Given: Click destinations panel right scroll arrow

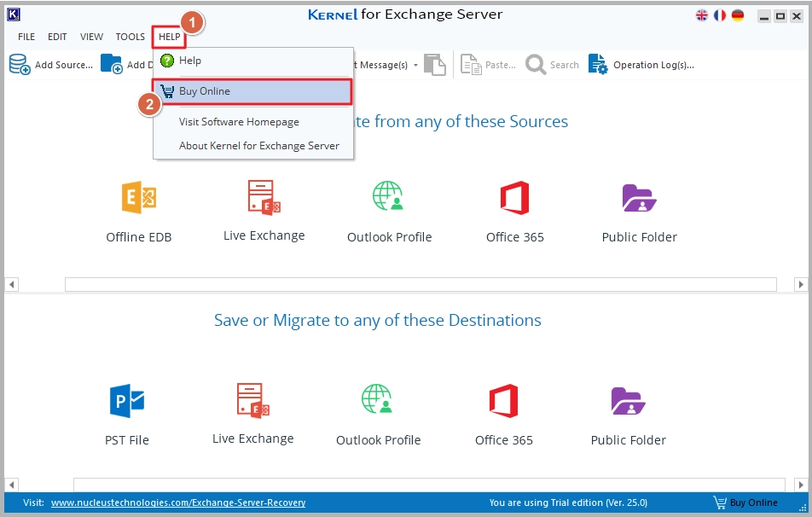Looking at the screenshot, I should (801, 485).
